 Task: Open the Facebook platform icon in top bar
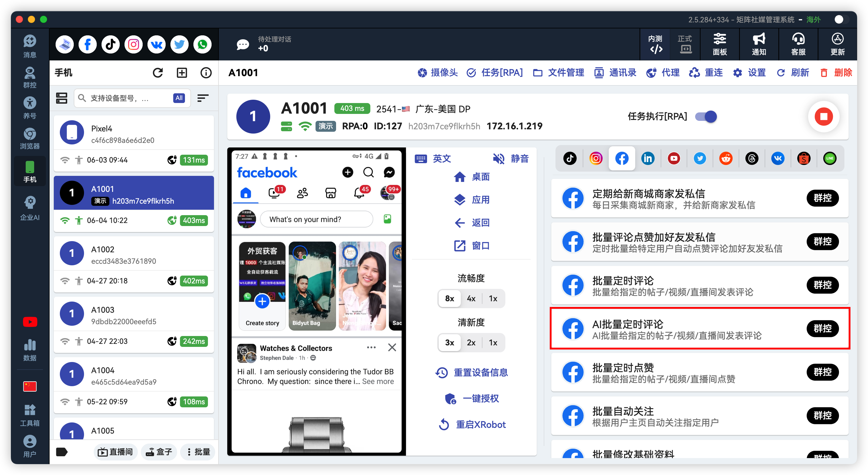(x=87, y=44)
